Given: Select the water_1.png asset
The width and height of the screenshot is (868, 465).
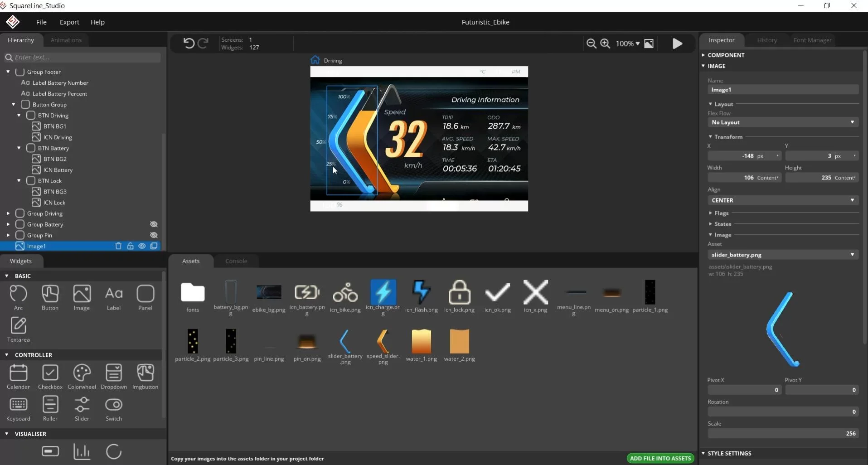Looking at the screenshot, I should (x=421, y=345).
